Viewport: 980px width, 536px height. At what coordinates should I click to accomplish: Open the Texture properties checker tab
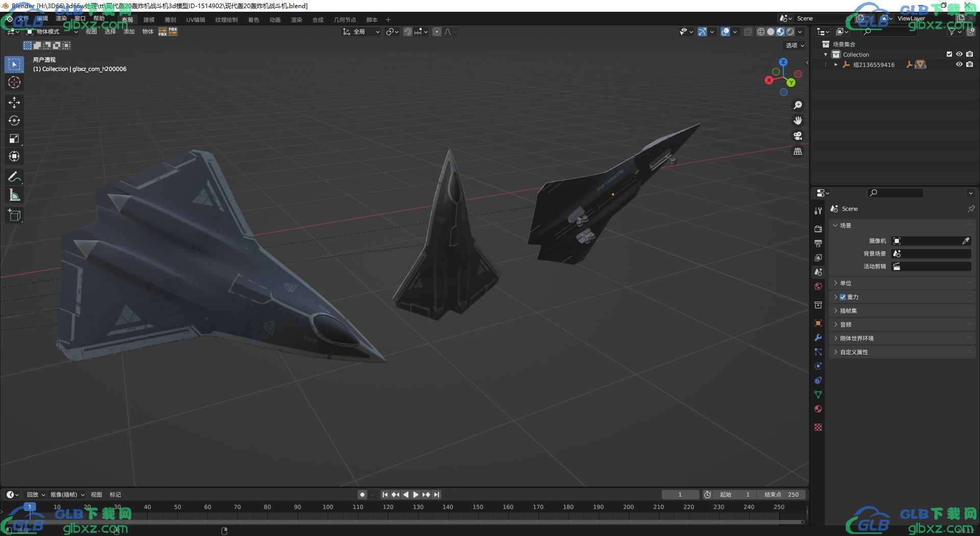click(818, 427)
